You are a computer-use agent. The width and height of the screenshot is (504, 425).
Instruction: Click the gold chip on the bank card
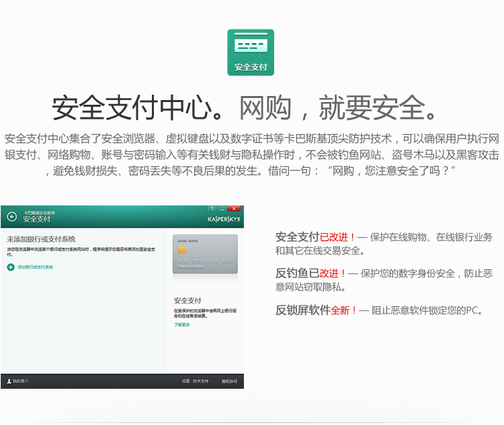(x=181, y=250)
